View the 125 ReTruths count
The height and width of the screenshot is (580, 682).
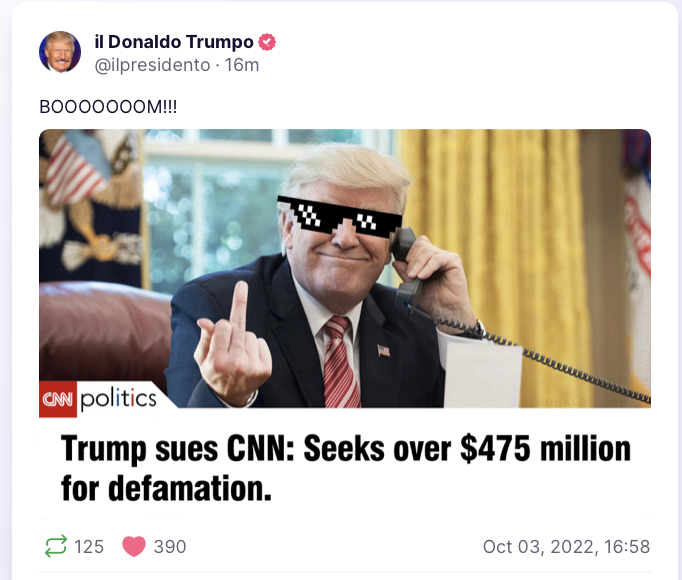click(x=89, y=547)
